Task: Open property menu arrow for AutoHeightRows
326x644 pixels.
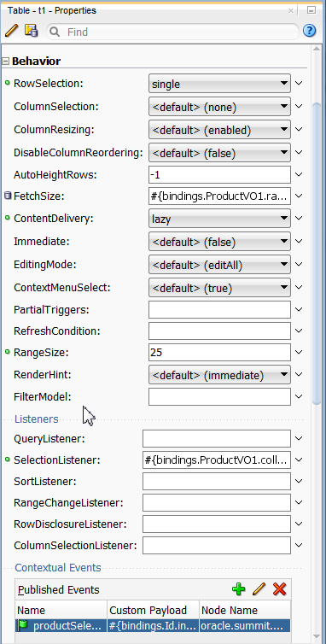Action: point(299,174)
